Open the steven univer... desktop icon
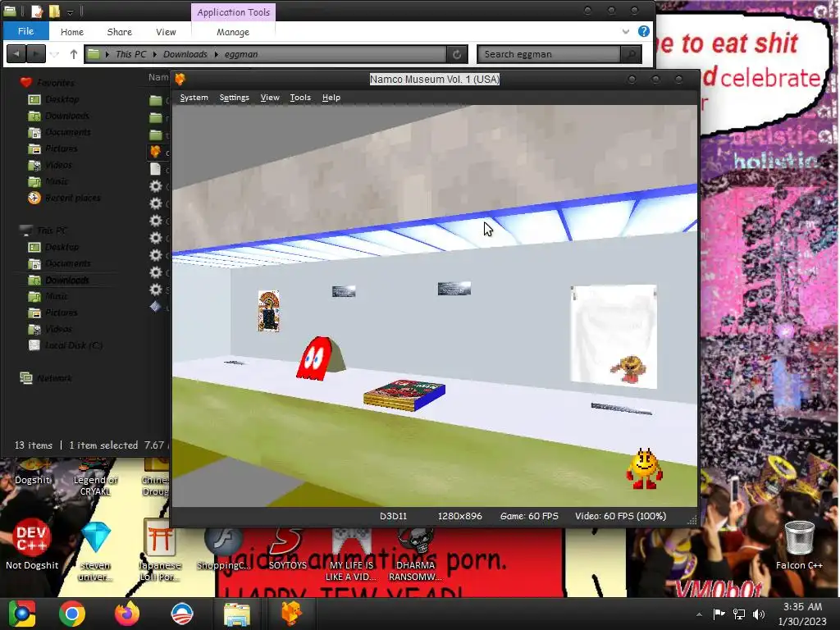The image size is (840, 630). pyautogui.click(x=95, y=550)
